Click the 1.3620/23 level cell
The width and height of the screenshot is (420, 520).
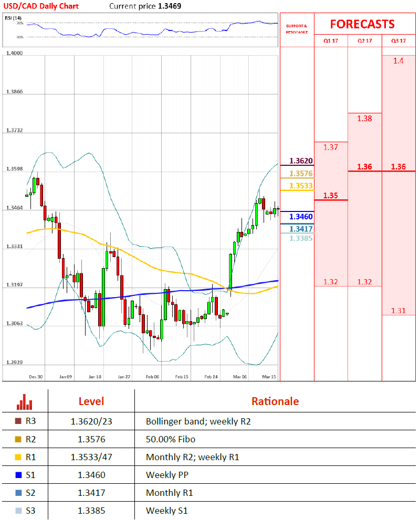[x=91, y=421]
